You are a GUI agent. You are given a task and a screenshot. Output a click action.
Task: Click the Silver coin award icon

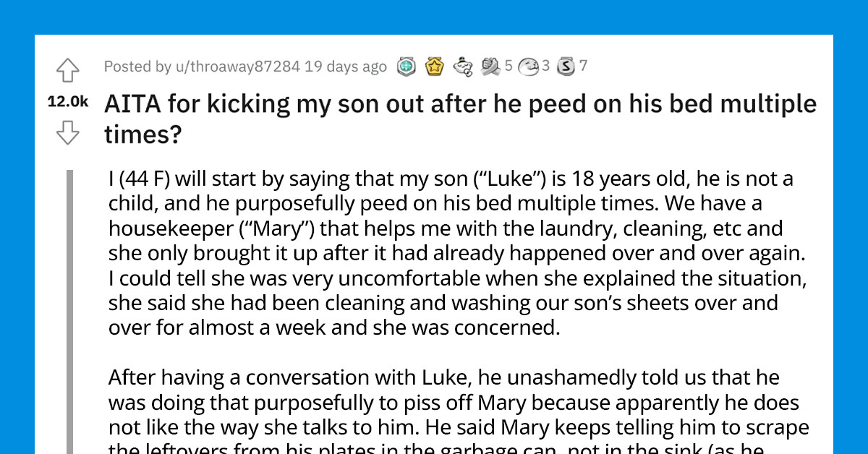click(x=564, y=67)
